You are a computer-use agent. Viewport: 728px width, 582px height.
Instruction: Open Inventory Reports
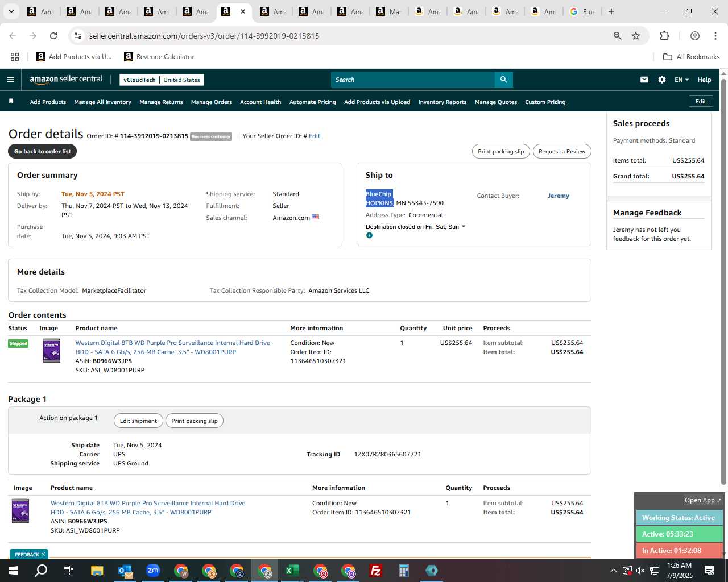click(x=442, y=102)
